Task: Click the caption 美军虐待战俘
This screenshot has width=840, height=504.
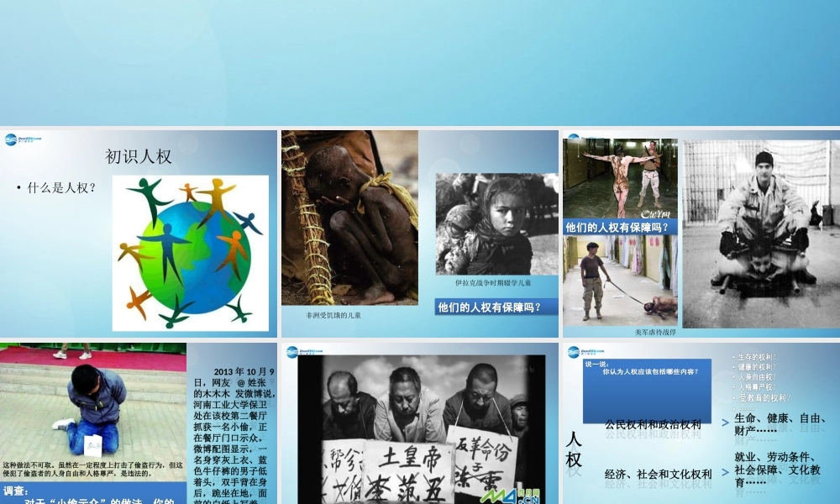Action: click(655, 332)
